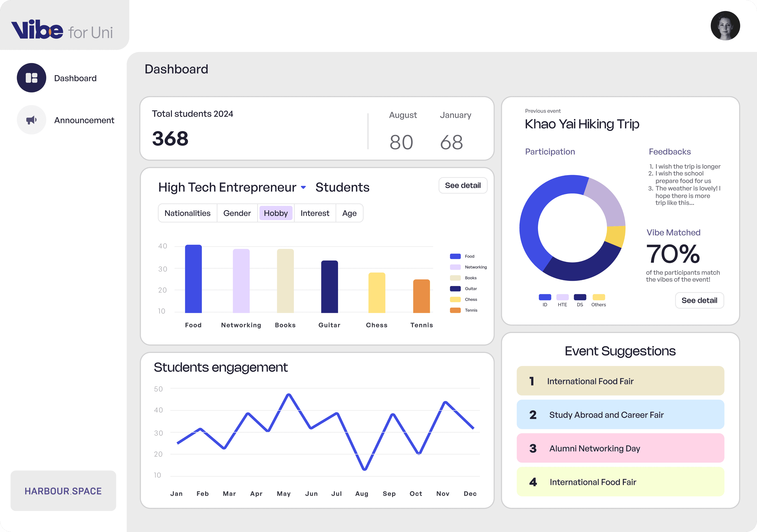757x532 pixels.
Task: Open the Interest tab
Action: pos(315,213)
